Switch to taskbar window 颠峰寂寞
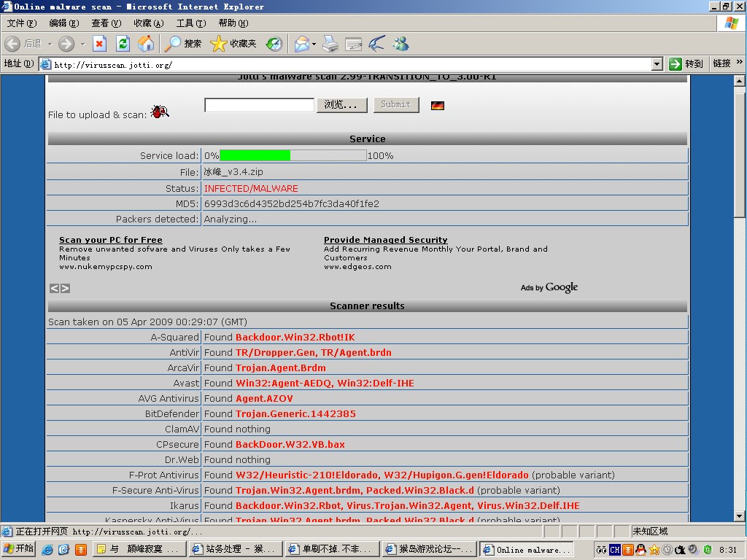Image resolution: width=747 pixels, height=560 pixels. [139, 549]
